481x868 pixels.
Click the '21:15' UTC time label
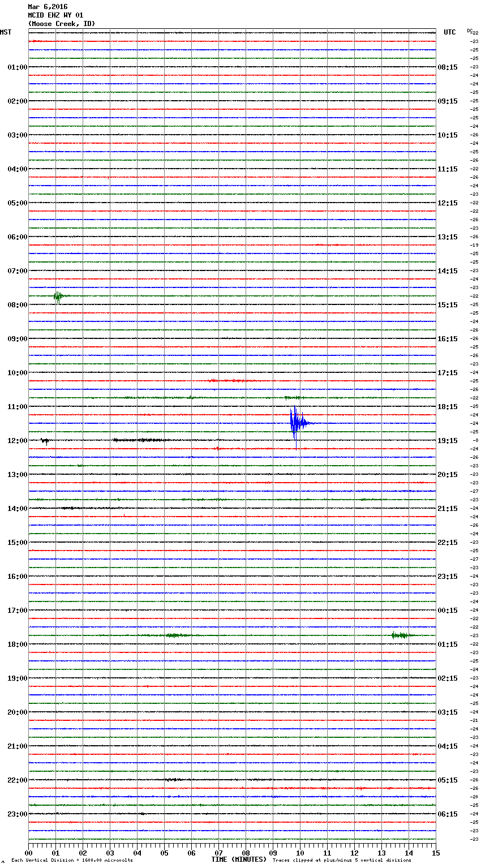pos(448,509)
